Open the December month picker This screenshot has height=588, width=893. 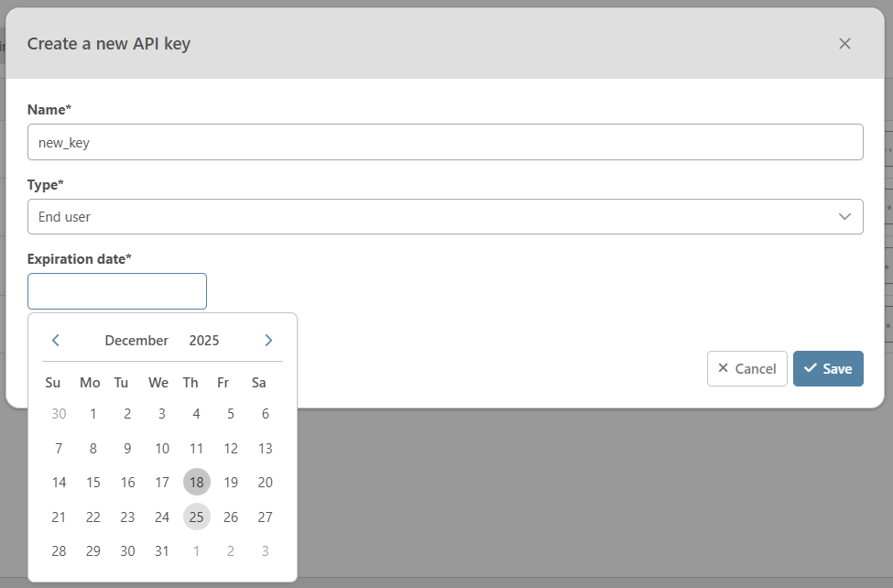[136, 341]
